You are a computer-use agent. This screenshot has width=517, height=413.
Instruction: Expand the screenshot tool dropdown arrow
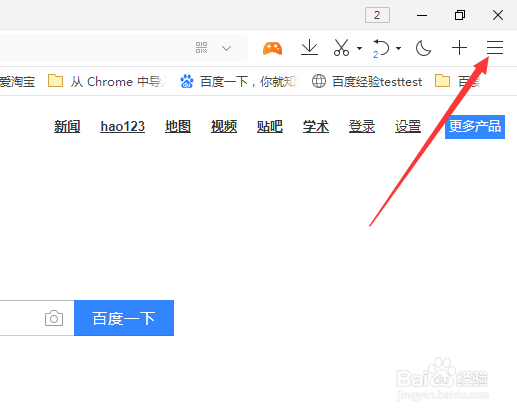coord(359,48)
